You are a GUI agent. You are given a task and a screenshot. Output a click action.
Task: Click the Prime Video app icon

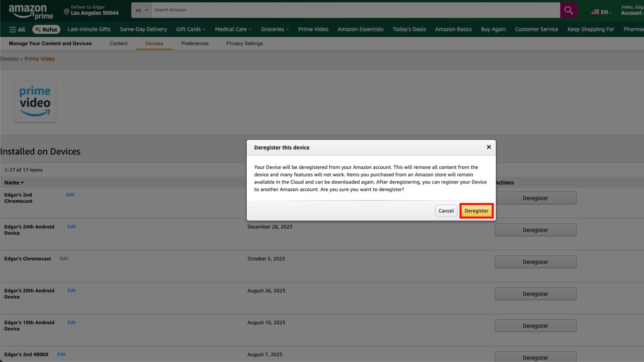click(x=35, y=101)
